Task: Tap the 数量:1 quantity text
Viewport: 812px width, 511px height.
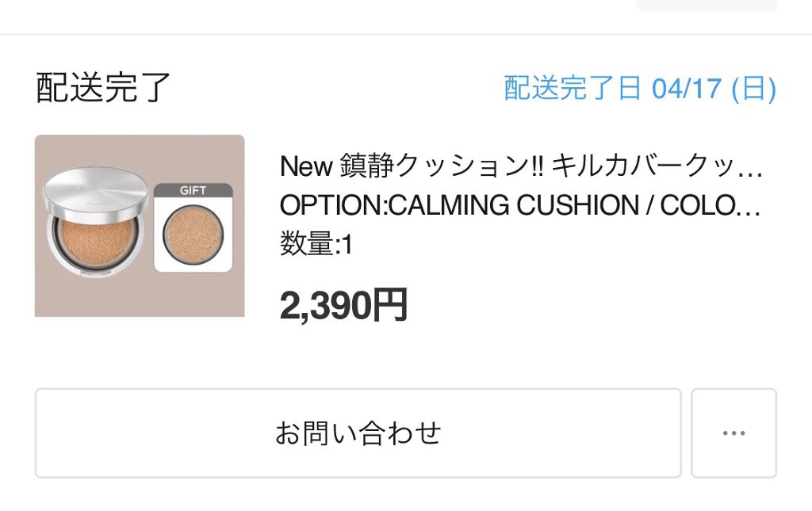Action: pyautogui.click(x=316, y=245)
